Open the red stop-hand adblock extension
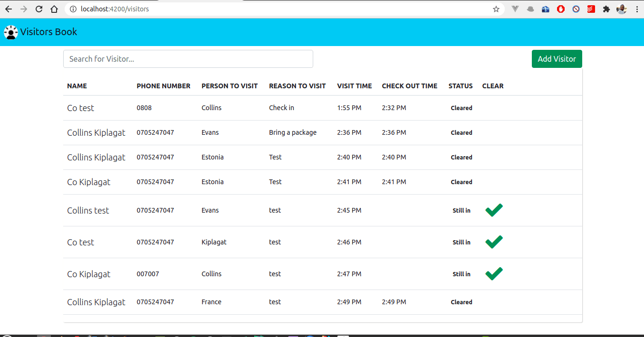 point(561,9)
